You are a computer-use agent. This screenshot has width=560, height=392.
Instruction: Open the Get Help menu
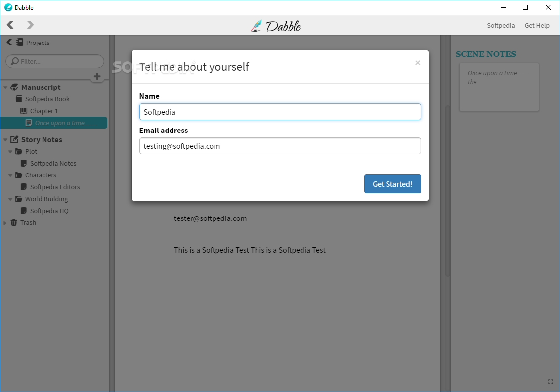[537, 25]
